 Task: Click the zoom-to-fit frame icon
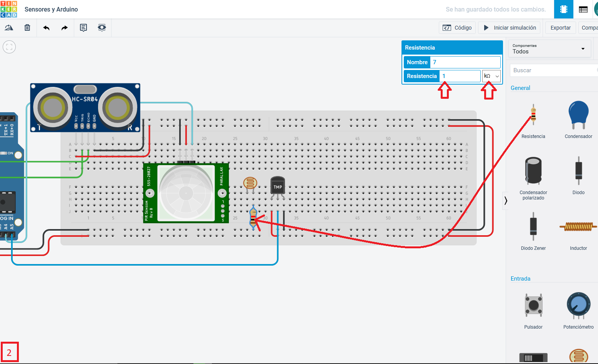click(9, 47)
